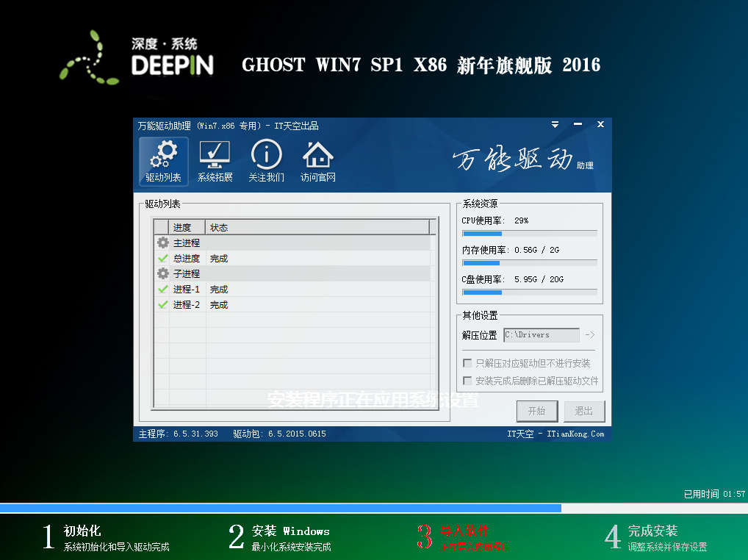点击解压位置旁的->浏览箭头

(x=589, y=334)
